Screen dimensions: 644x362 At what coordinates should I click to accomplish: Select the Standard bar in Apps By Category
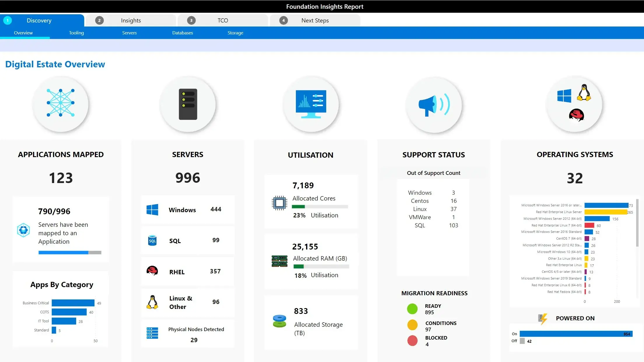pos(54,330)
